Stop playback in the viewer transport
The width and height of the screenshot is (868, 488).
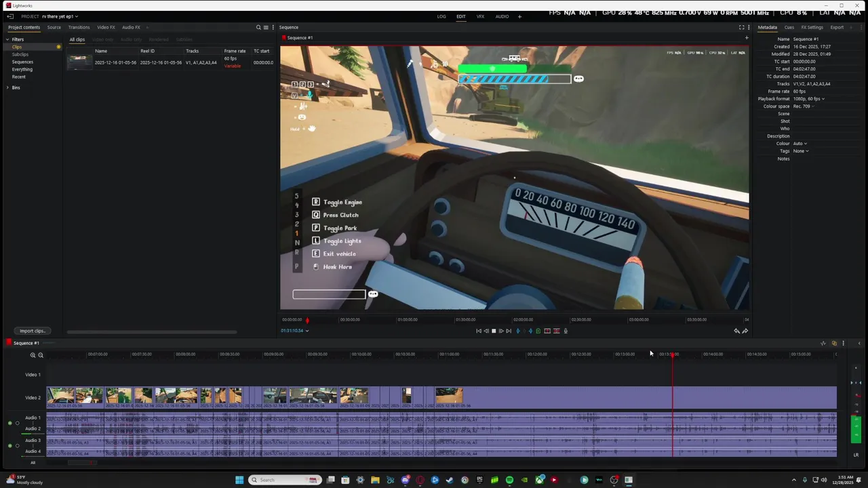tap(494, 331)
